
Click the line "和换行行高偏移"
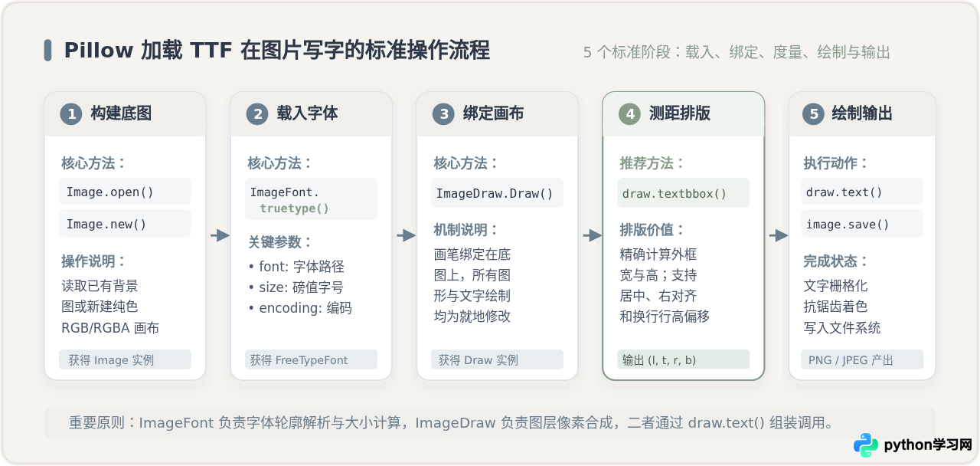665,316
